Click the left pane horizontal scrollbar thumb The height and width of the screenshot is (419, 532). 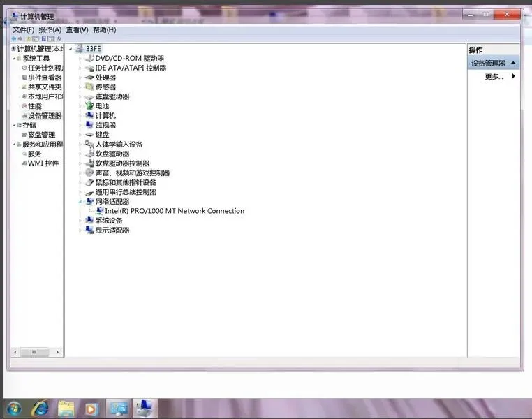[34, 352]
